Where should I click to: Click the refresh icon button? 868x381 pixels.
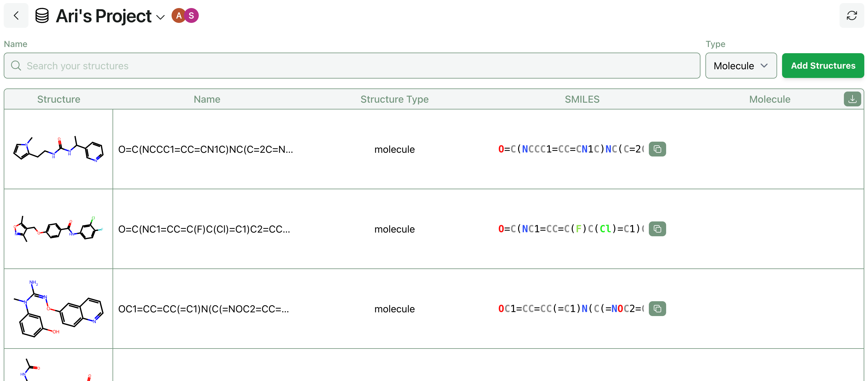coord(852,15)
